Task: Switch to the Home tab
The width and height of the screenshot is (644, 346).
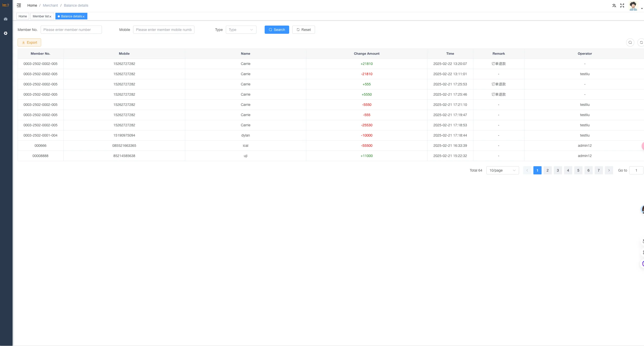Action: coord(23,16)
